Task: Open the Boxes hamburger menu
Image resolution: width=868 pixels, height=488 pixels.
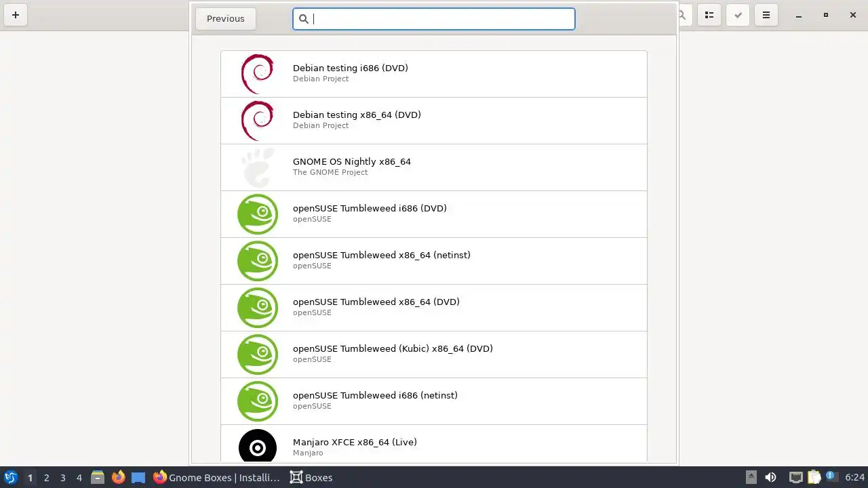Action: coord(766,15)
